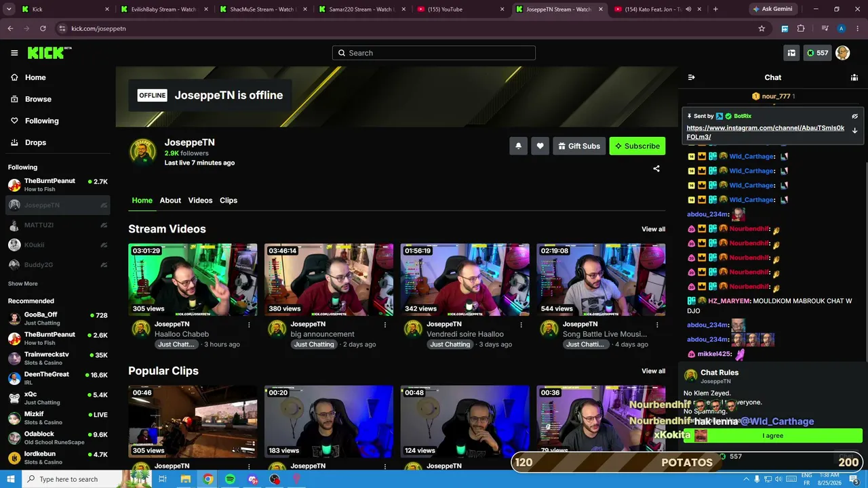Click the I agree chat rules button
Screen dimensions: 868x488
tap(773, 436)
